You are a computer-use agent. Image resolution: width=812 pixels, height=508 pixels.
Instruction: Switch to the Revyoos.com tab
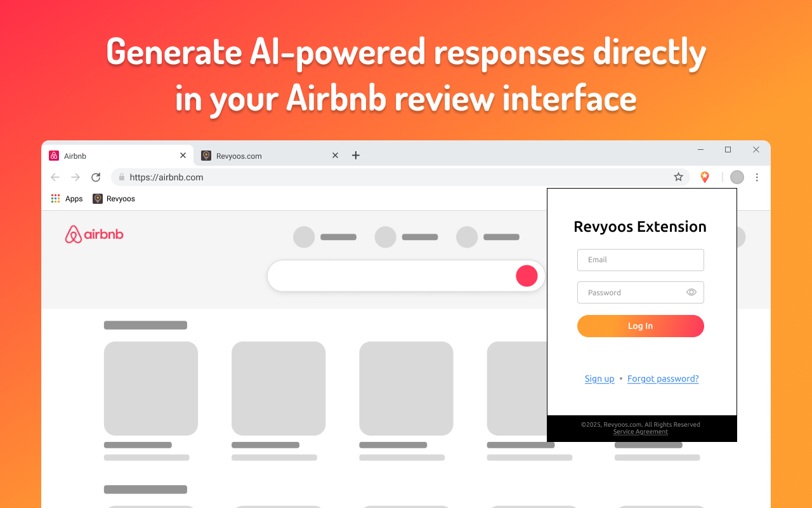(270, 156)
